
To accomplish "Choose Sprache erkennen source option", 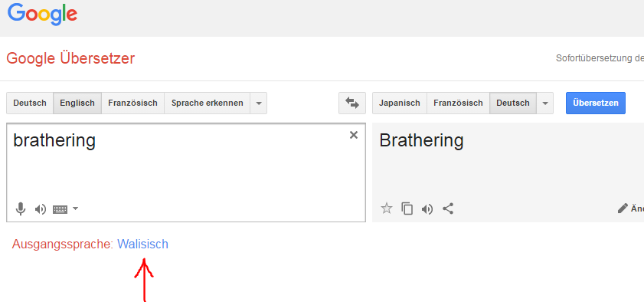I will pyautogui.click(x=207, y=103).
